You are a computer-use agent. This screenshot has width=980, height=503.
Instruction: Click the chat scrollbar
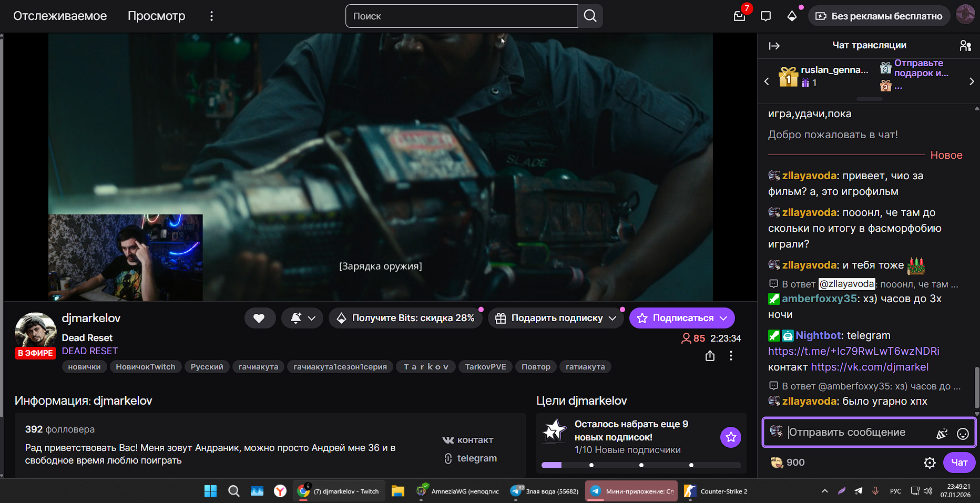[x=977, y=386]
